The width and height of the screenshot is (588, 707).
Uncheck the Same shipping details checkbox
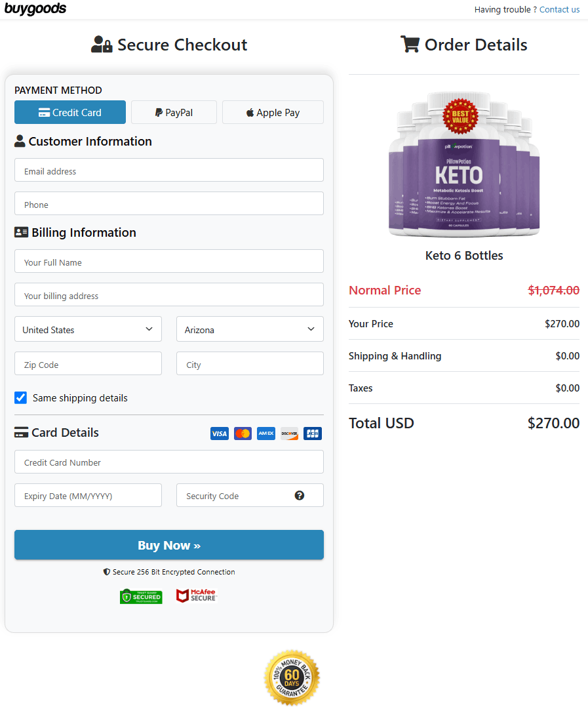pos(20,397)
